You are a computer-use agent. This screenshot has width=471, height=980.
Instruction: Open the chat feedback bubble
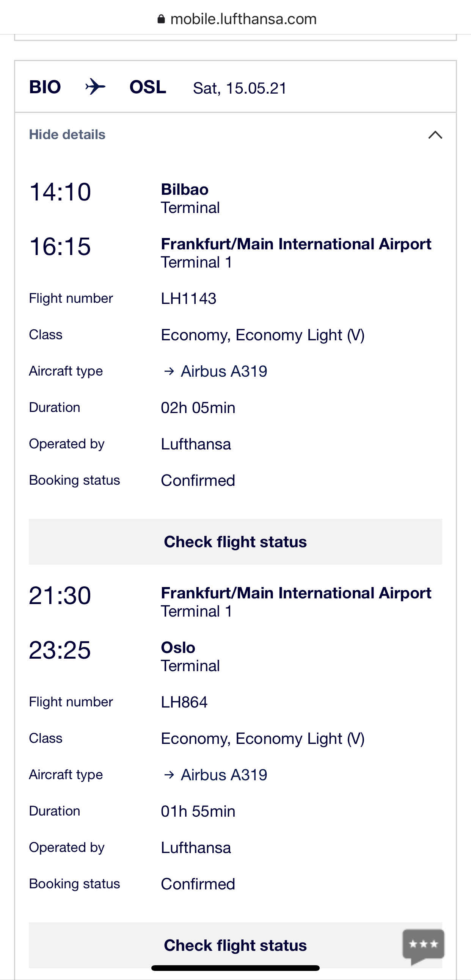tap(423, 945)
